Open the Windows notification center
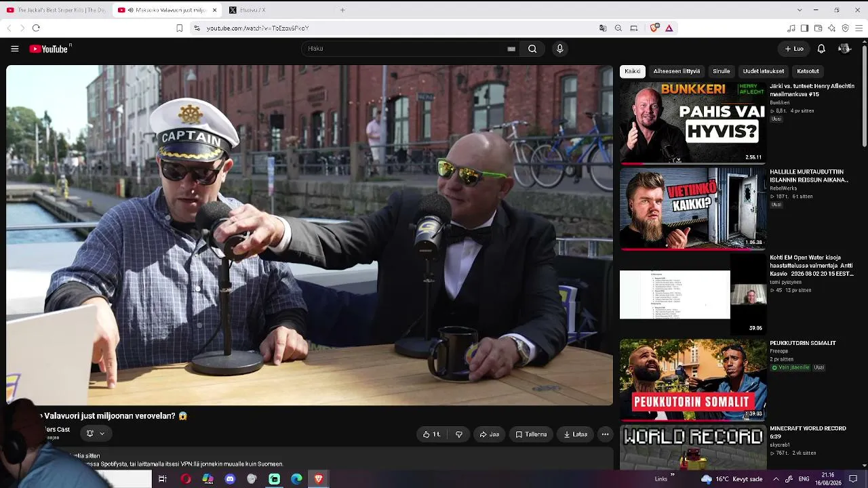868x488 pixels. tap(853, 479)
